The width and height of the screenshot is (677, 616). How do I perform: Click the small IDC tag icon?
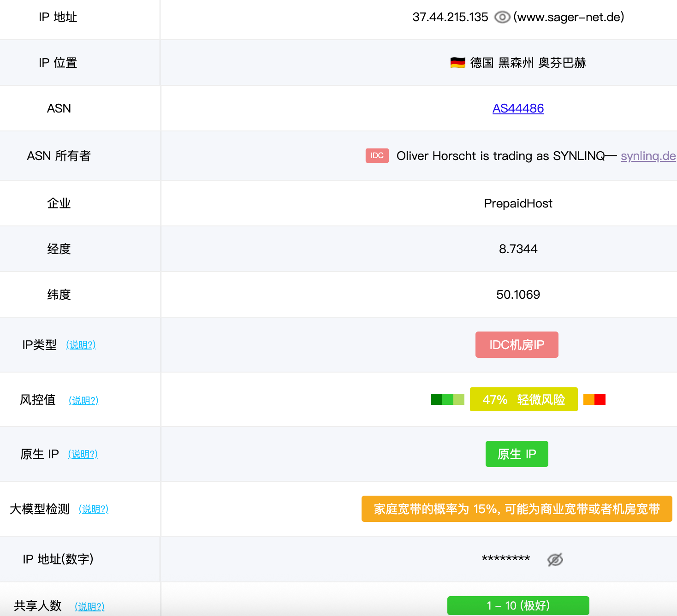coord(377,156)
